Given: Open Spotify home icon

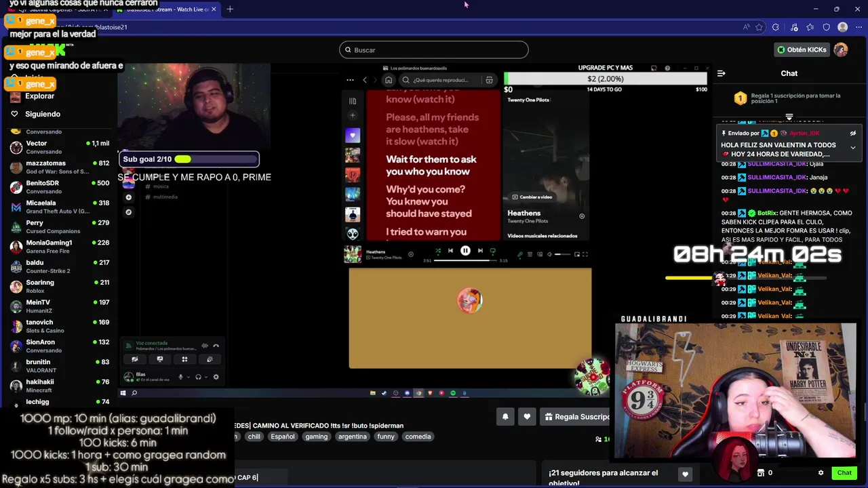Looking at the screenshot, I should [389, 80].
